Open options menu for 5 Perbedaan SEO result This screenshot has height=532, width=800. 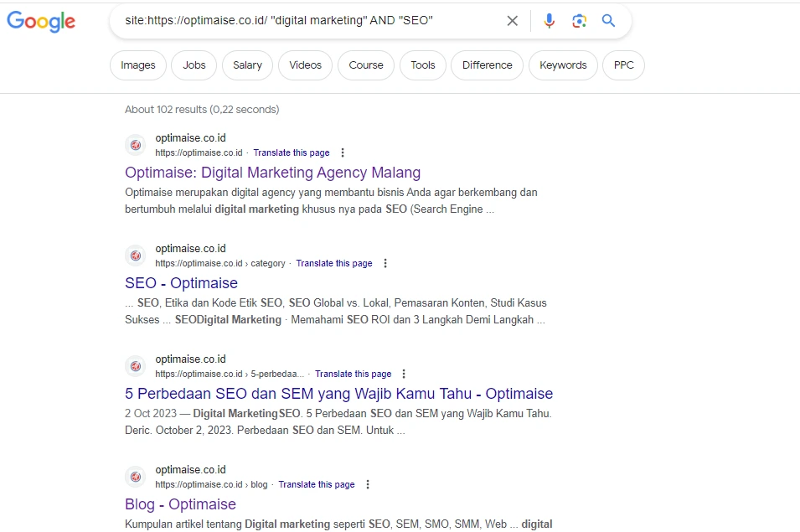click(x=404, y=374)
